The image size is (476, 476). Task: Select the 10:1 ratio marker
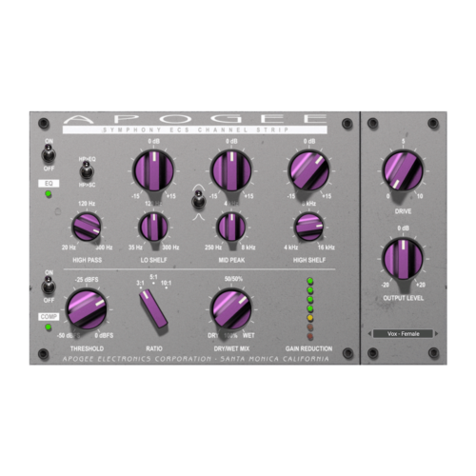coord(166,283)
